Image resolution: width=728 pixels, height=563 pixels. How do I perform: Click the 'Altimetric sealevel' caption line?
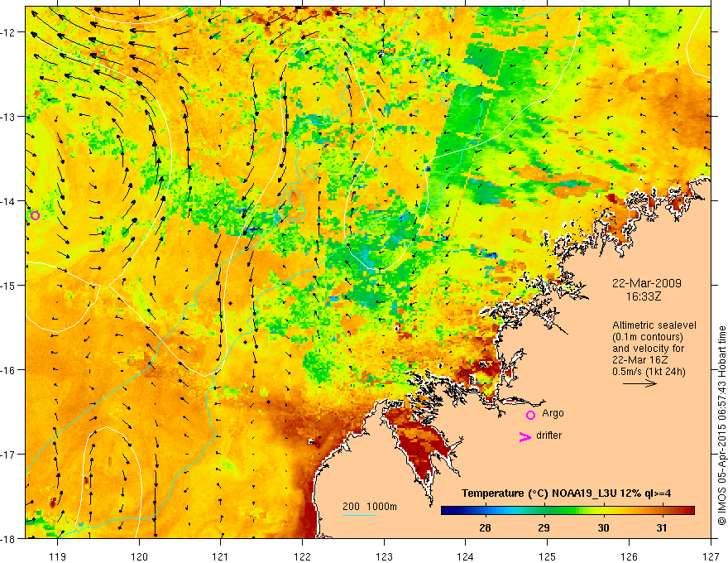[x=654, y=325]
